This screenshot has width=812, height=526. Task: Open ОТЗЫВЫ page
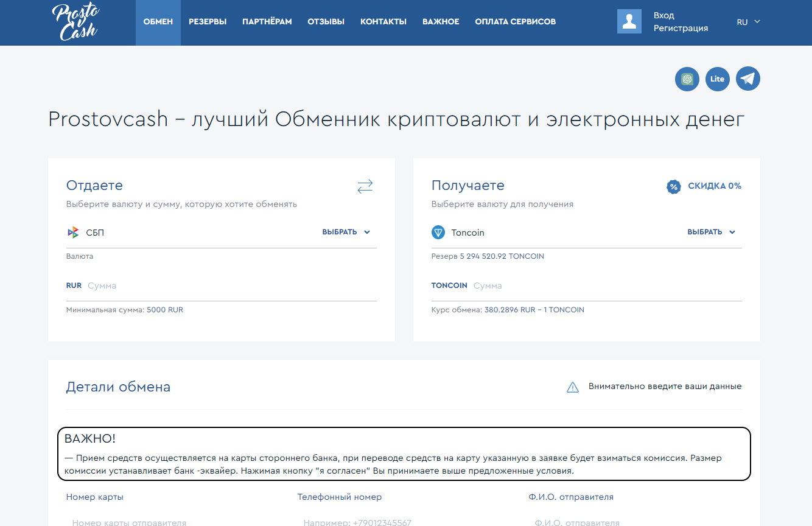pos(326,22)
